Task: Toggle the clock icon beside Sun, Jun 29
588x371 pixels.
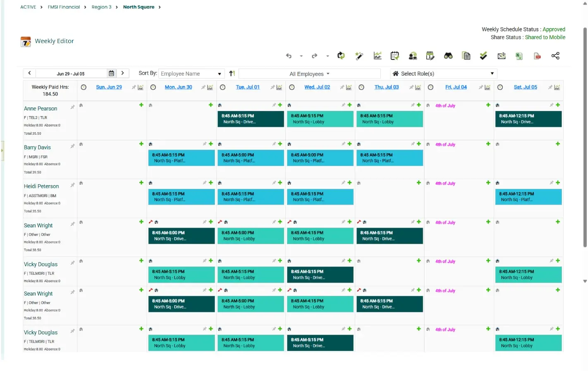Action: pos(84,87)
